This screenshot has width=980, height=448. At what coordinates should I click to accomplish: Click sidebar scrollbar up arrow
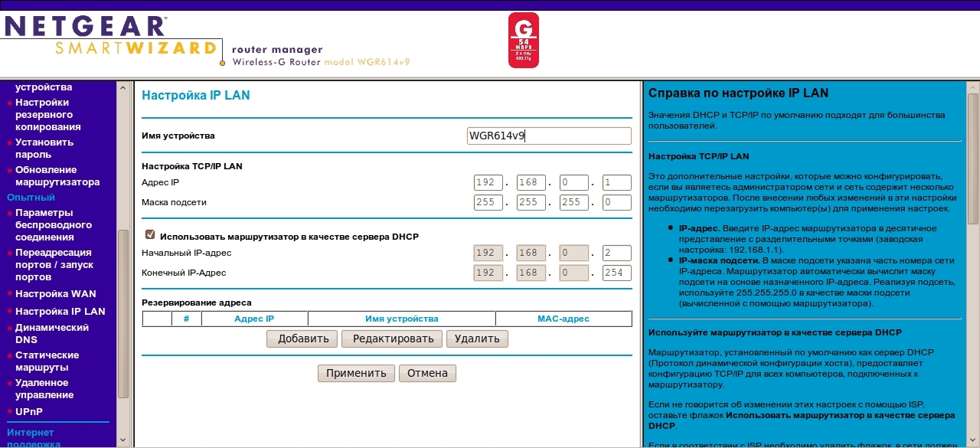123,88
